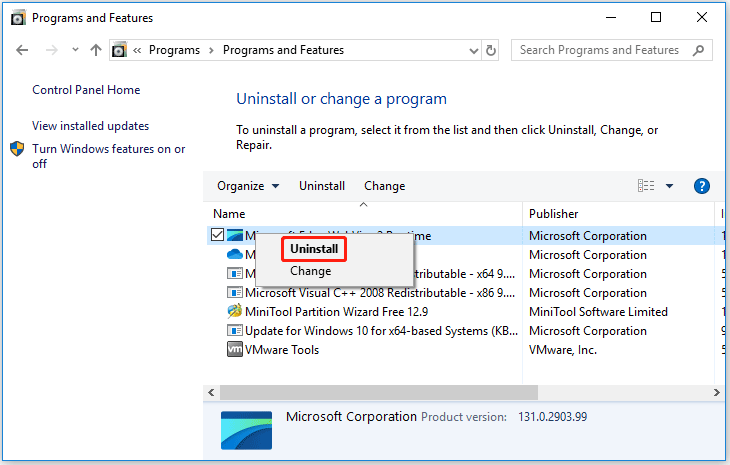Select MiniTool Partition Wizard Free 12.9

[337, 311]
